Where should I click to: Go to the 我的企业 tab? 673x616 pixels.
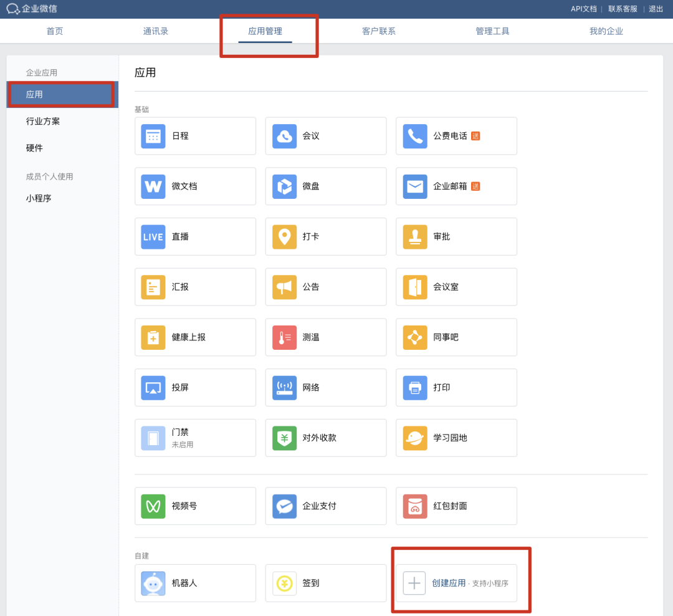[606, 31]
